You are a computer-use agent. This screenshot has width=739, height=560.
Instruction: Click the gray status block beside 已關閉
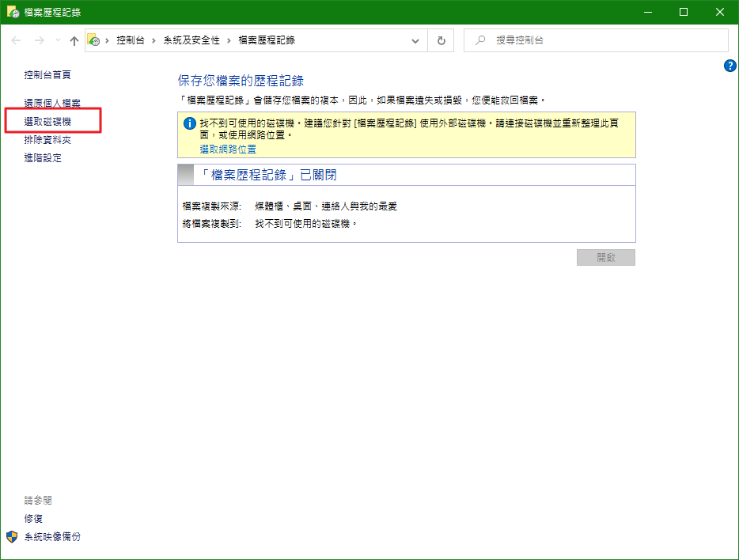[186, 175]
